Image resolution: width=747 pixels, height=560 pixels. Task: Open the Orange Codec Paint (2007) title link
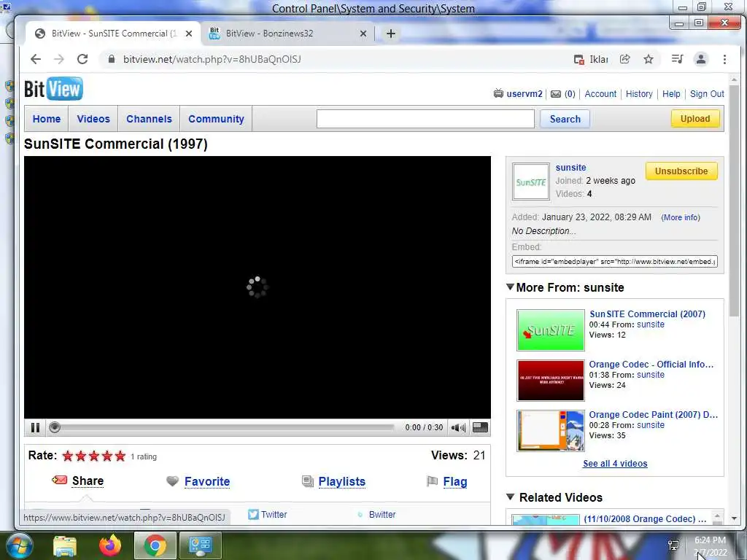coord(654,414)
